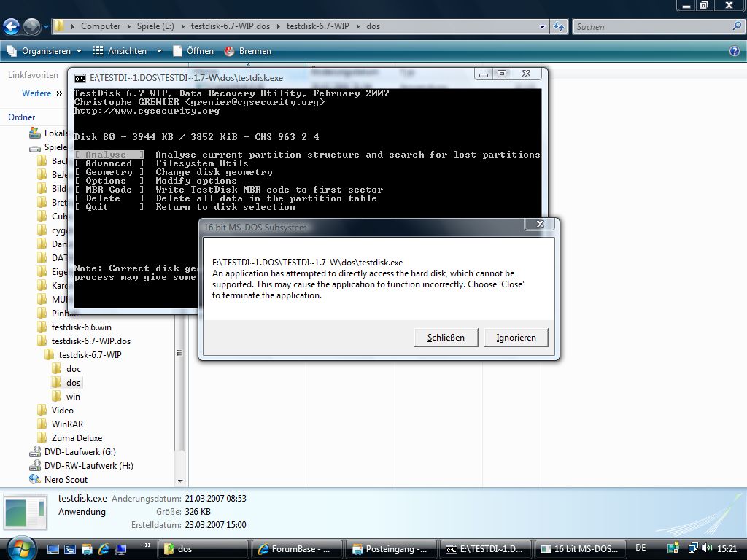
Task: Switch to ForumBase taskbar button
Action: 298,549
